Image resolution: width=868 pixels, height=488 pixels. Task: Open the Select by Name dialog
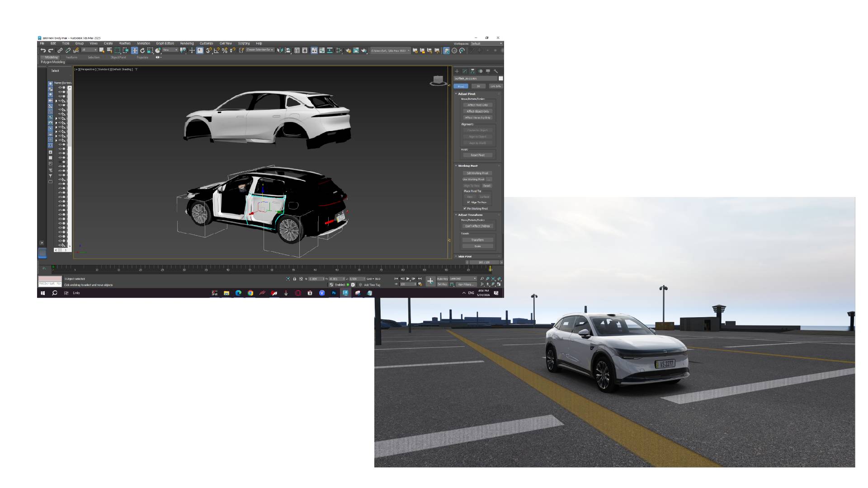(109, 50)
